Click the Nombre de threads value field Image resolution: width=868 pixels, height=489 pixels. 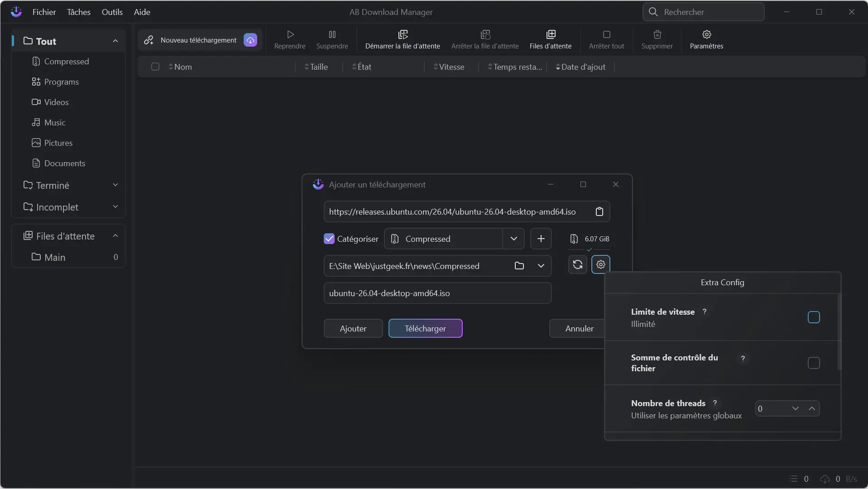(x=772, y=408)
